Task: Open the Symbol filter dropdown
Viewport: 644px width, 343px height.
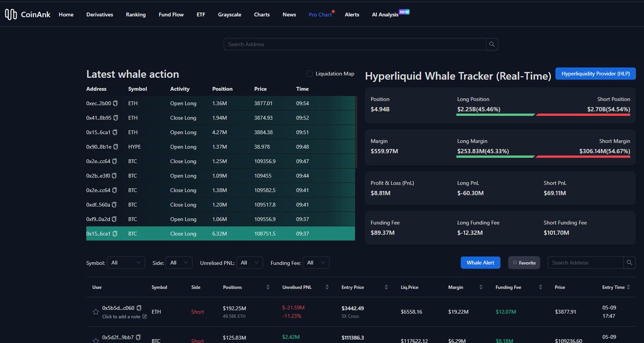Action: tap(126, 263)
